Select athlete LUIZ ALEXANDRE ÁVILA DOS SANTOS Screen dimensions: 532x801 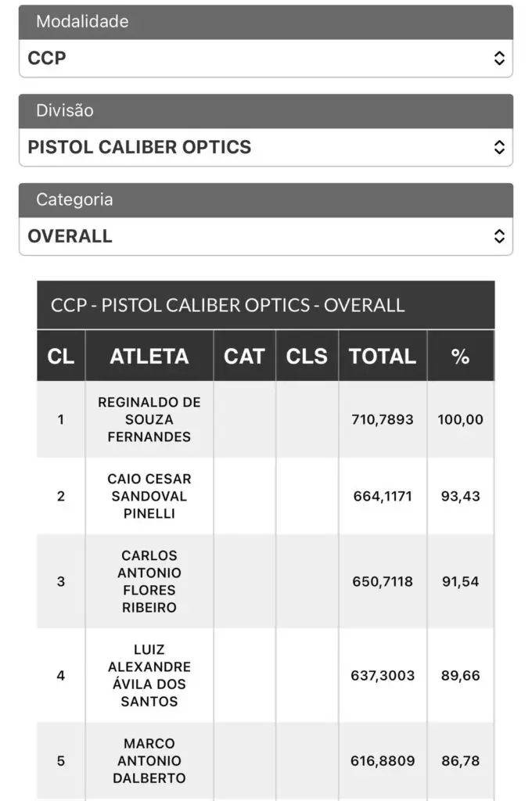click(149, 675)
